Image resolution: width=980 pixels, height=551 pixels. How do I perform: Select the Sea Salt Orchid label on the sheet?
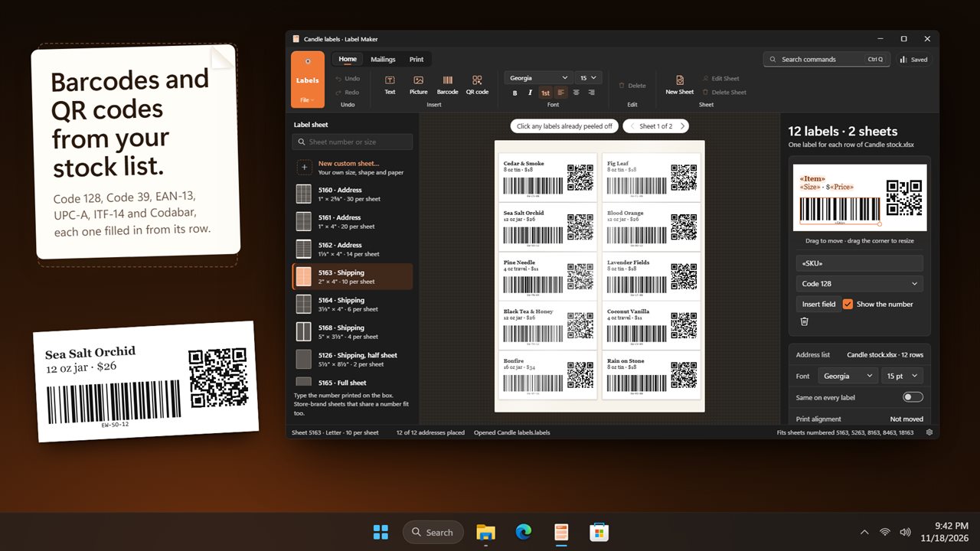point(548,227)
